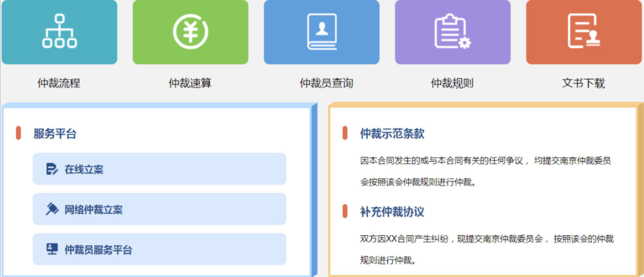
Task: Click the paragraph starting with 双方因XX合同
Action: coord(486,249)
